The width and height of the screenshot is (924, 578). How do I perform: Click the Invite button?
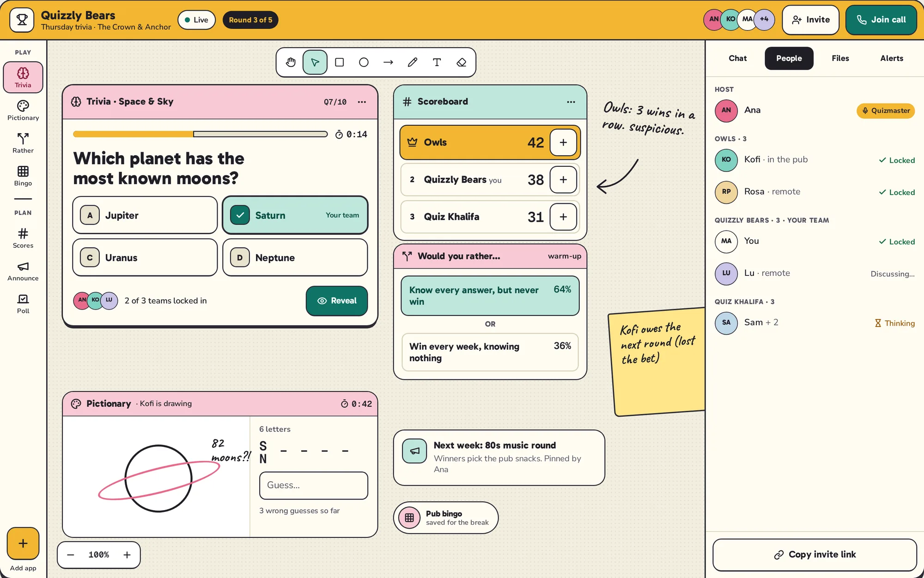pyautogui.click(x=811, y=20)
